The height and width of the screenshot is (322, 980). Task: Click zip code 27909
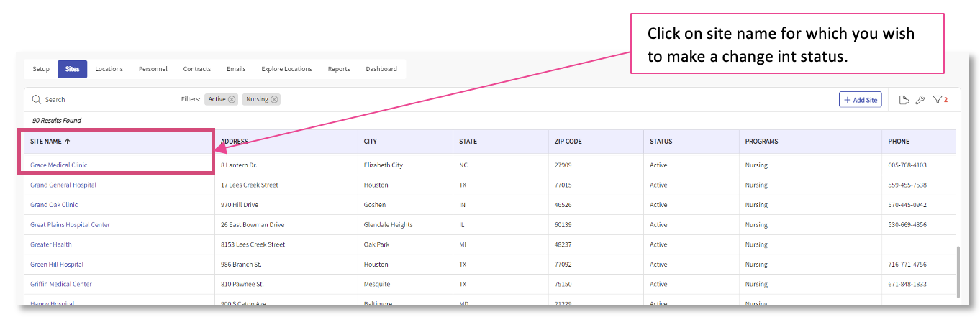563,165
